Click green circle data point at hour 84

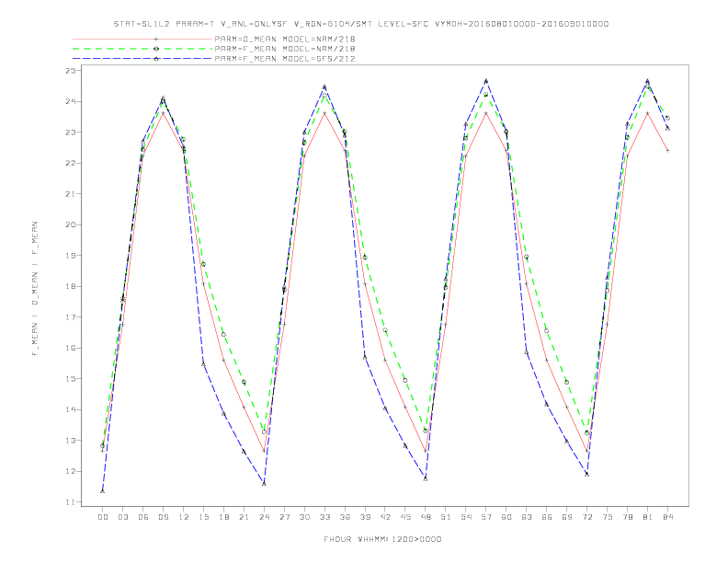tap(667, 118)
